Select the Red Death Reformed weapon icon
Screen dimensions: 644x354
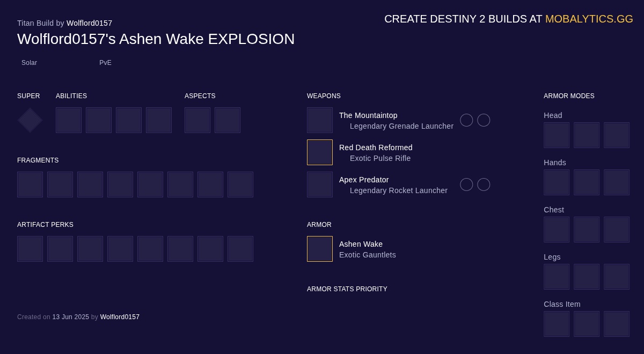pos(320,152)
